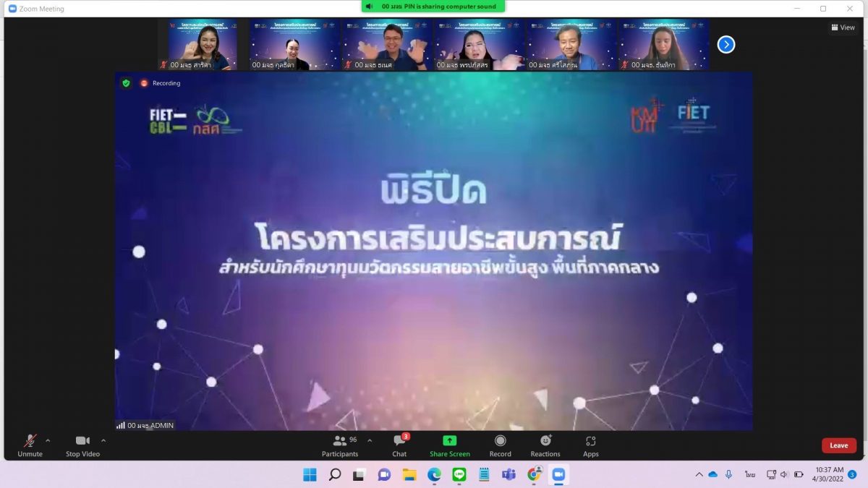Open the Participants panel
The height and width of the screenshot is (488, 868).
340,445
